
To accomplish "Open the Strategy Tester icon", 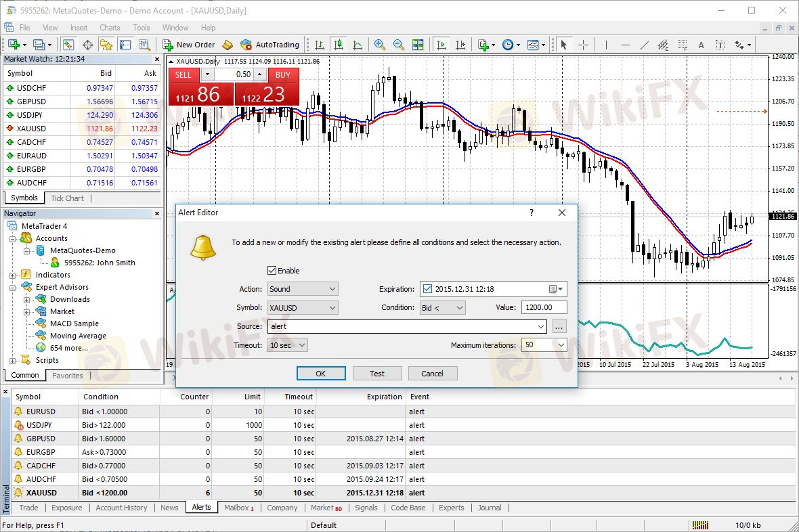I will 144,45.
